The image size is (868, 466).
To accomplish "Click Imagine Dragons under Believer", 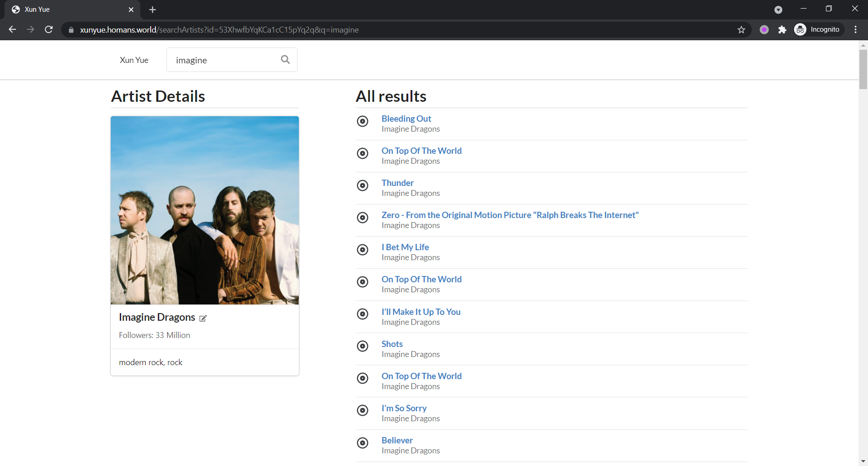I will 410,451.
